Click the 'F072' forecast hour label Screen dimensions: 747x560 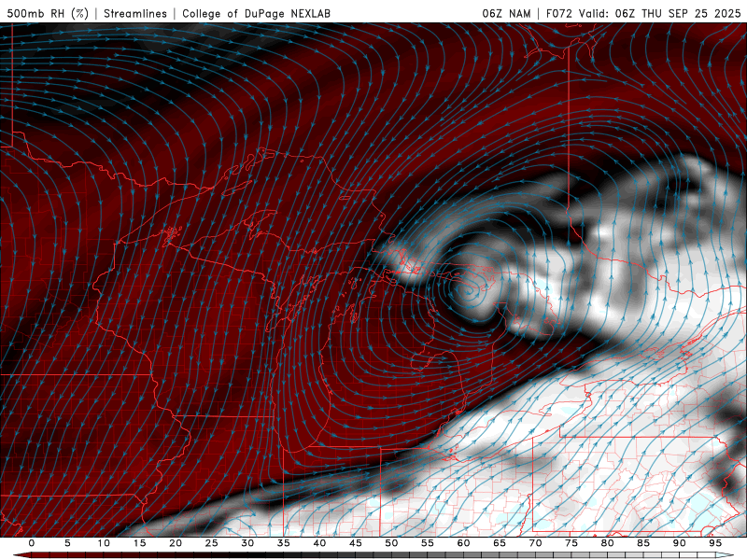559,13
